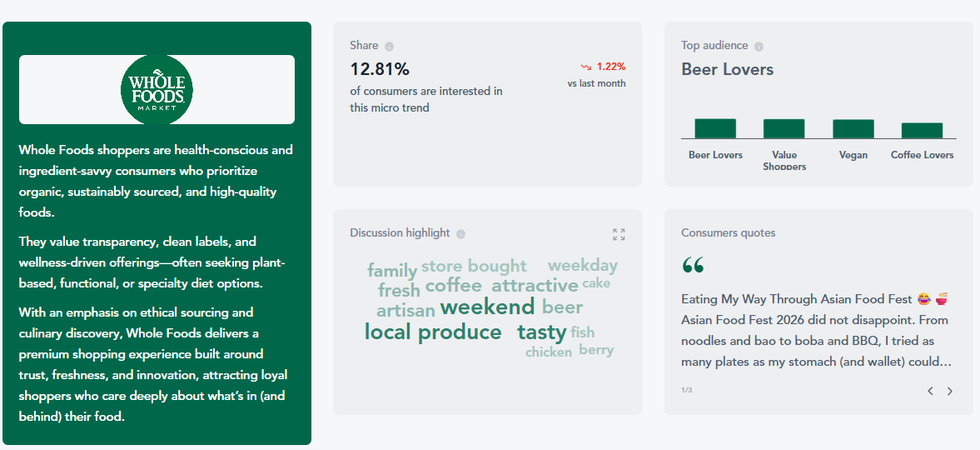980x450 pixels.
Task: Go back to the previous consumer quote
Action: (x=930, y=391)
